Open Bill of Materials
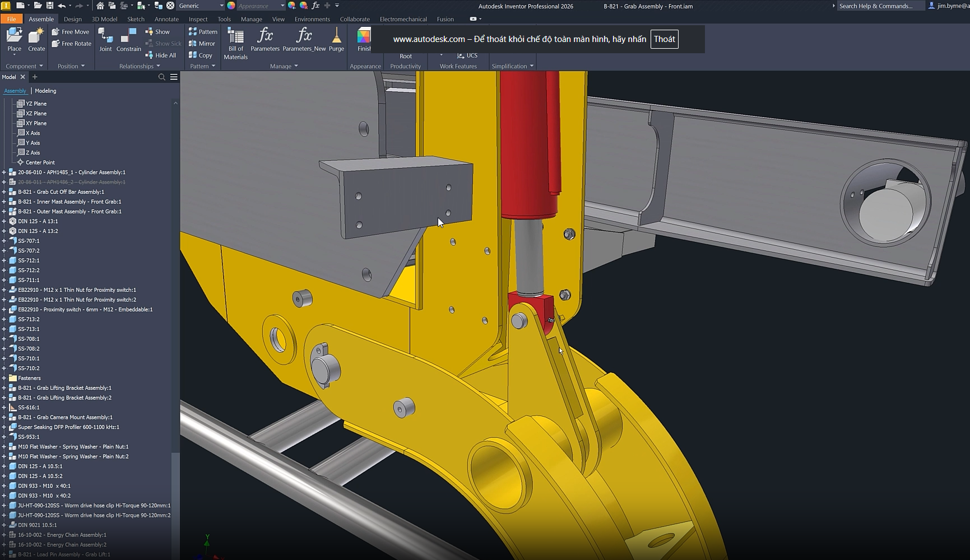970x560 pixels. (235, 44)
